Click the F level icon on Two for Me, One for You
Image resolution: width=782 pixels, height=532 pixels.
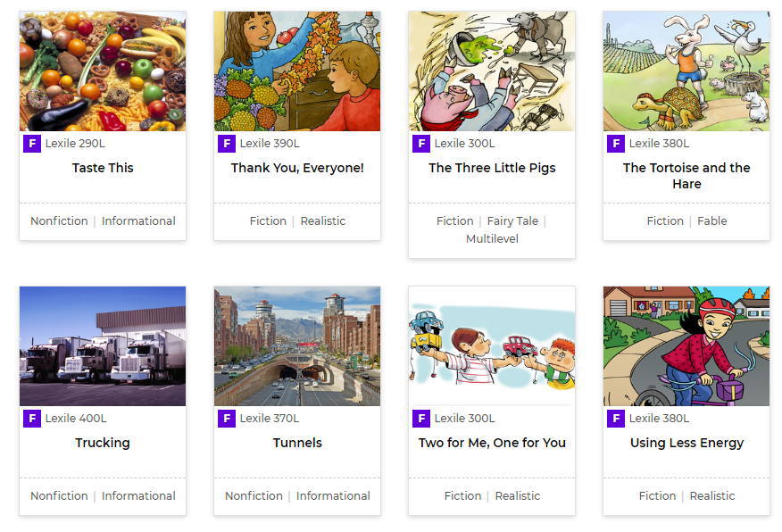click(421, 419)
